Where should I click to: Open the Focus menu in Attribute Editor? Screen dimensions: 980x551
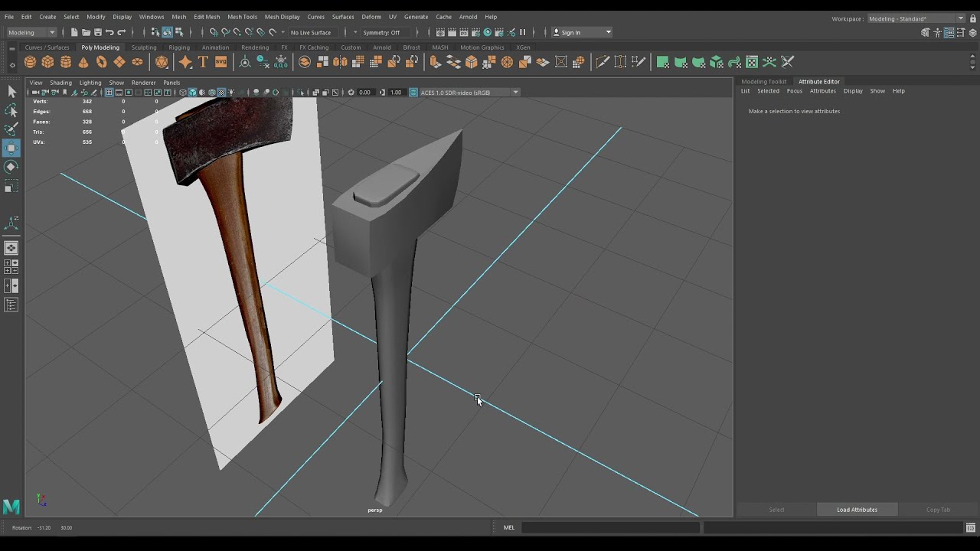(x=795, y=91)
